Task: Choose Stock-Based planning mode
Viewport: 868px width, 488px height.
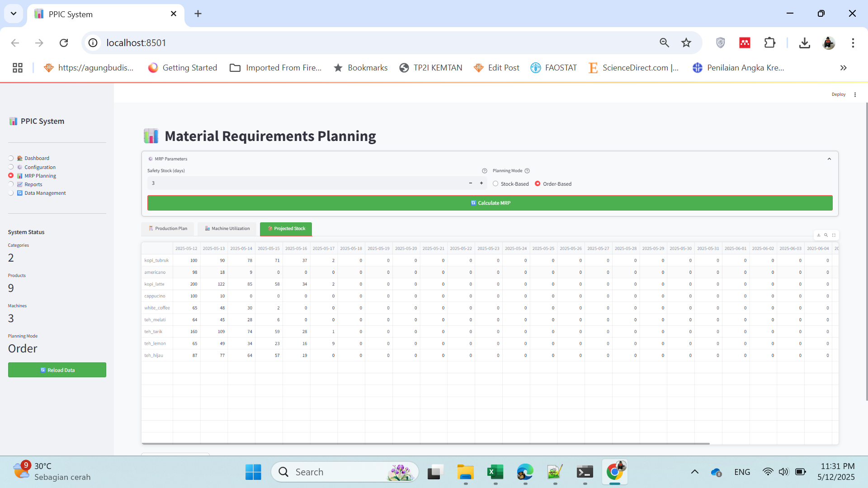Action: click(x=511, y=184)
